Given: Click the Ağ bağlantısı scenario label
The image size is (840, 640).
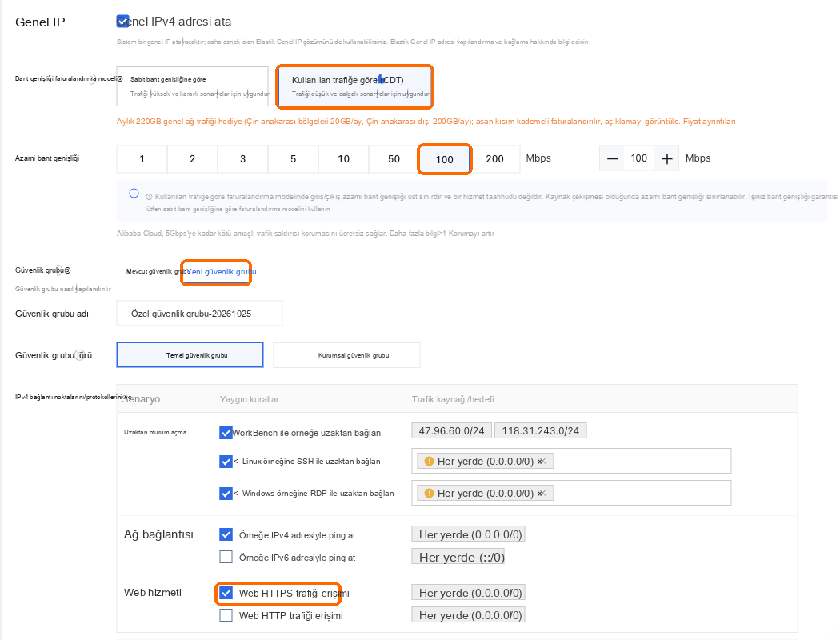Looking at the screenshot, I should (158, 534).
